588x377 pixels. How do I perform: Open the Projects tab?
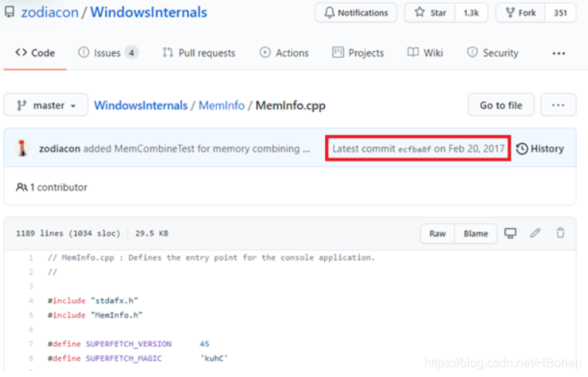[358, 53]
